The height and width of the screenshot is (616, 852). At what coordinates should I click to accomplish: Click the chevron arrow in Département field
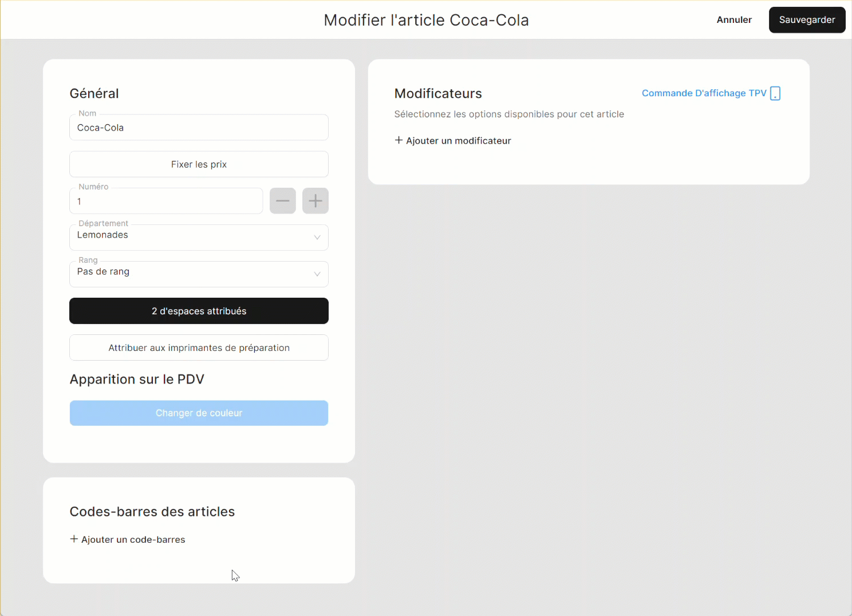pos(317,238)
